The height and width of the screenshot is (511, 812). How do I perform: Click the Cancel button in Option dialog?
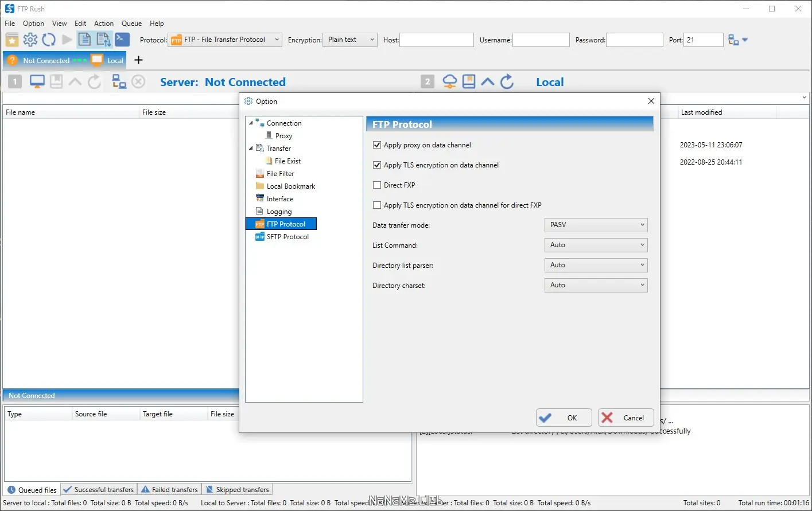[x=625, y=418]
